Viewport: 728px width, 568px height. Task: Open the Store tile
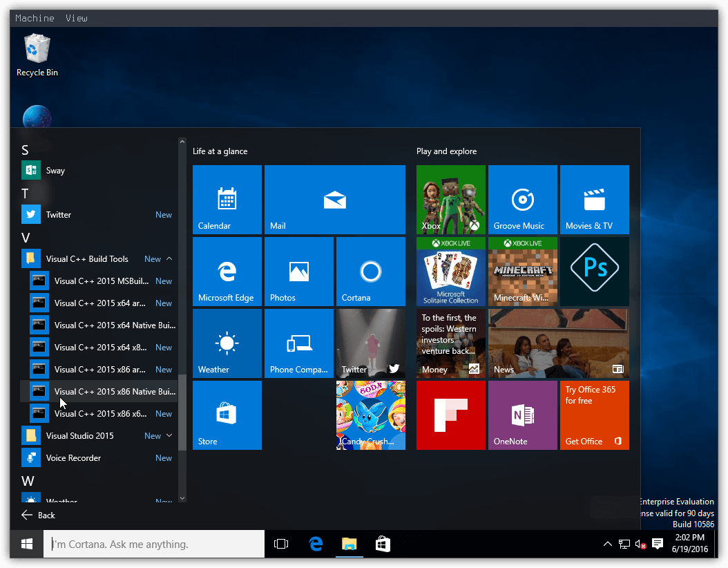[x=227, y=415]
